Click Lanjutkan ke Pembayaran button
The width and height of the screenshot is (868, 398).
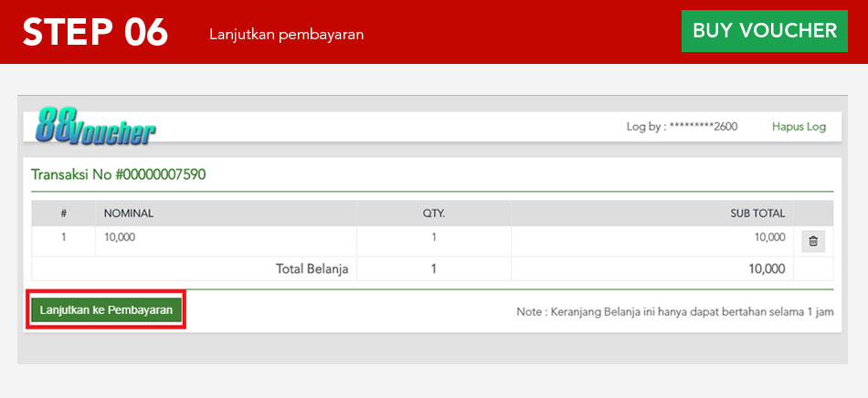107,310
